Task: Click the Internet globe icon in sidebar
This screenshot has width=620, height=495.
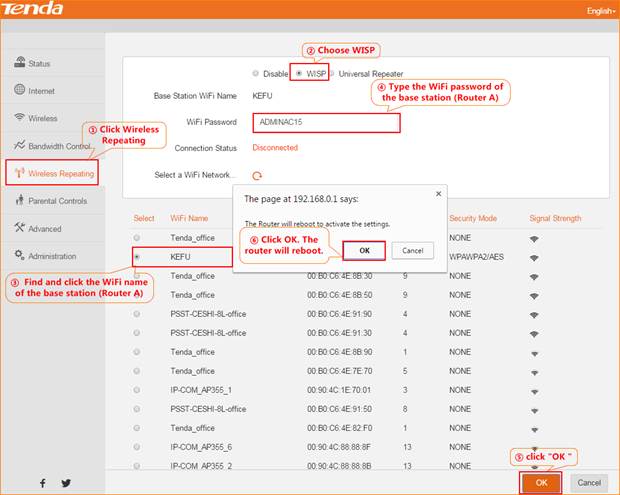Action: (x=19, y=90)
